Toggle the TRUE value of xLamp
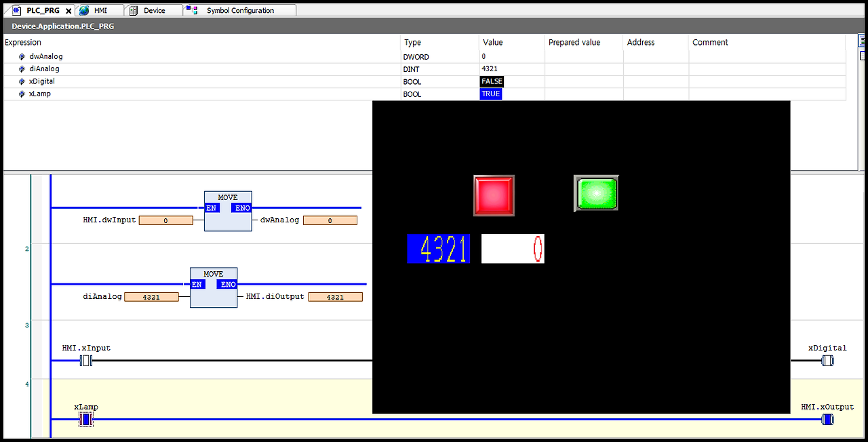 [490, 94]
